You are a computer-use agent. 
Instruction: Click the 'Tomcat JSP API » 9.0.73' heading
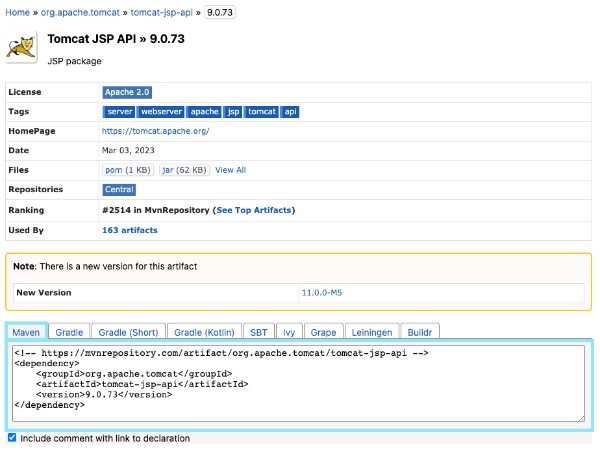pyautogui.click(x=116, y=39)
